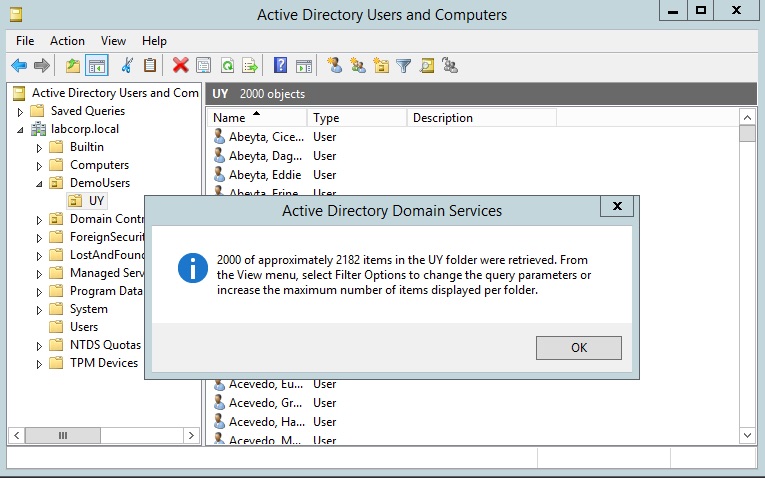Sort the list by the Name column
The height and width of the screenshot is (478, 765).
point(258,118)
